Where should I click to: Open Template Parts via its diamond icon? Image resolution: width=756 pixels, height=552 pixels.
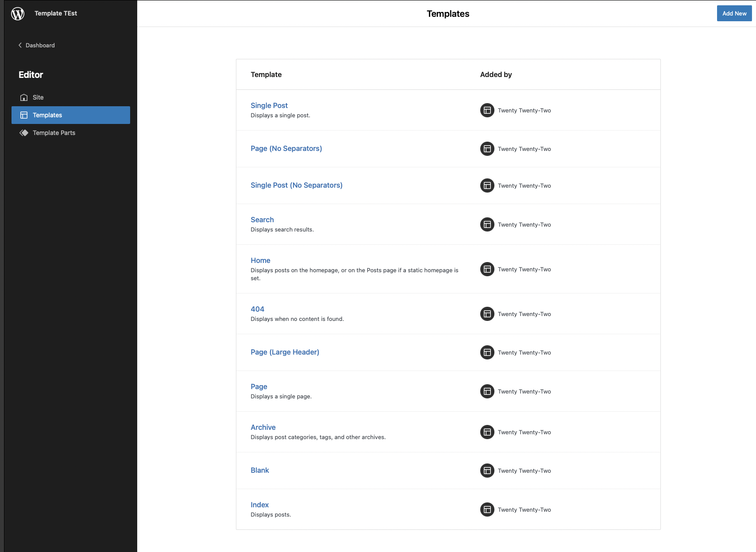[23, 132]
